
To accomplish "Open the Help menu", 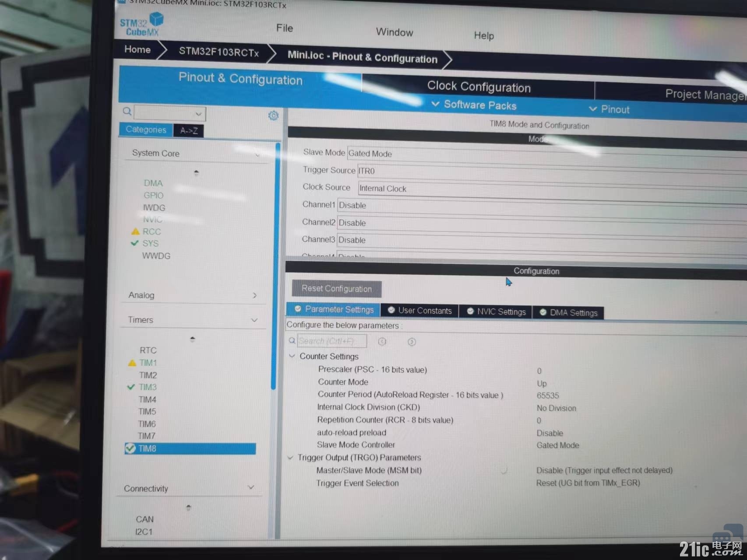I will (484, 35).
